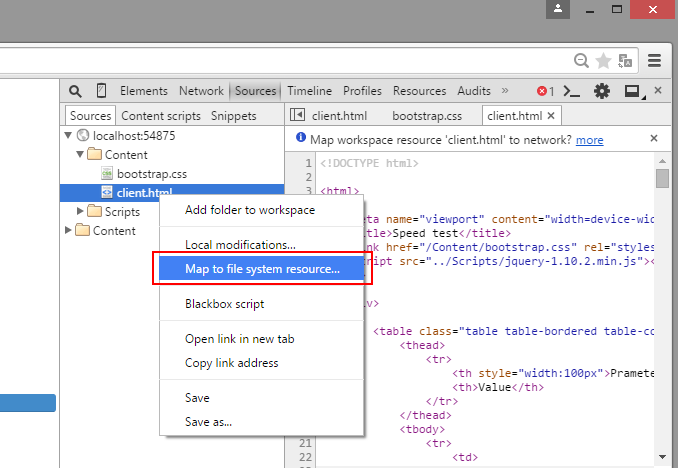
Task: Click the editor vertical scrollbar thumb
Action: coord(662,178)
